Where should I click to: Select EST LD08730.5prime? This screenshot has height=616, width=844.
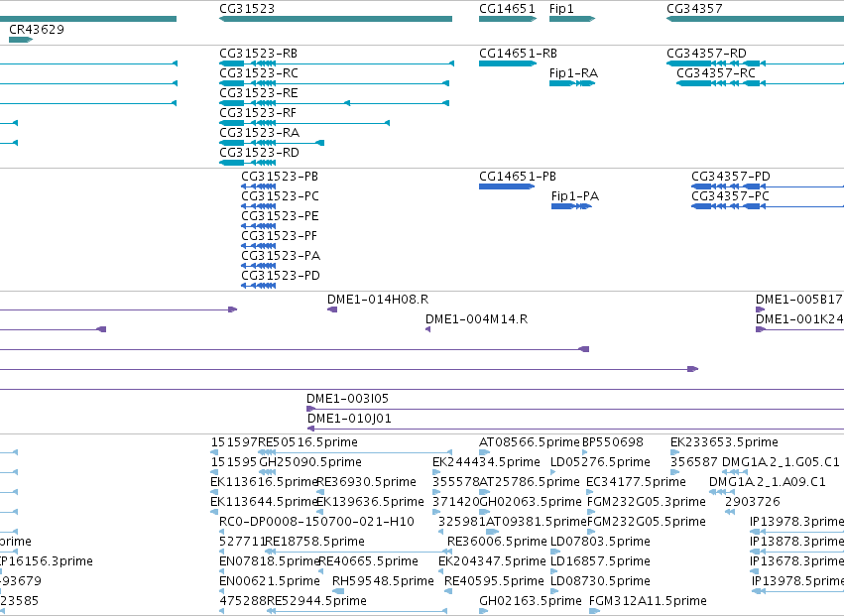[x=600, y=581]
